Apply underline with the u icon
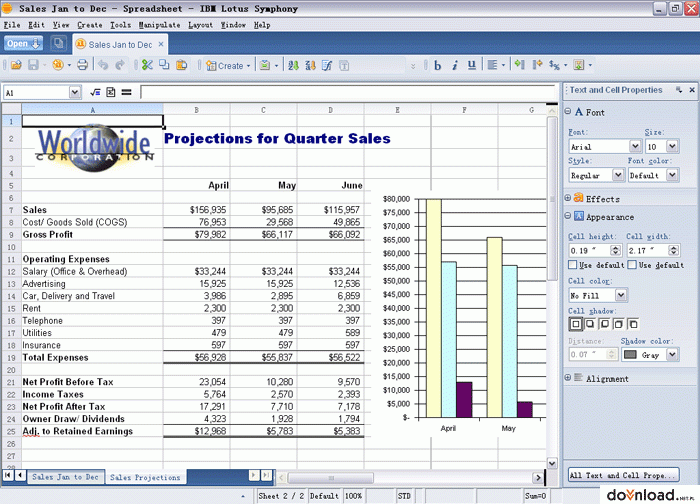 coord(471,65)
